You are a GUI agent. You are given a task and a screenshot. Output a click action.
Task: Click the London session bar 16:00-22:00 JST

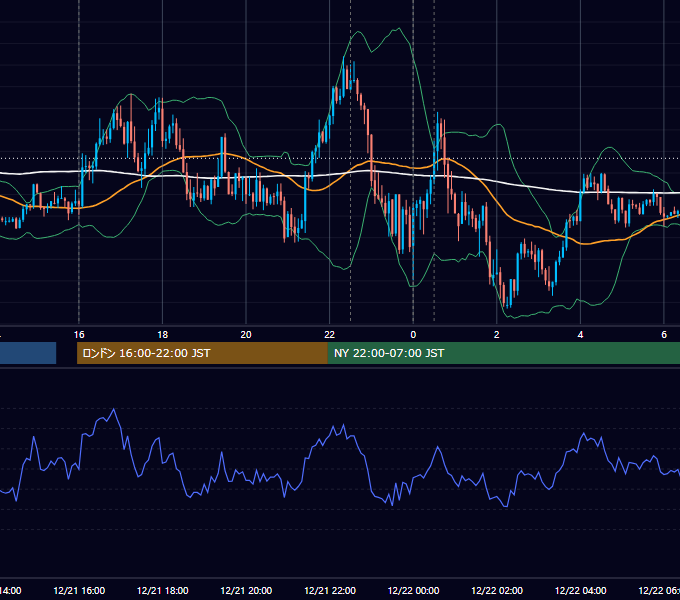click(202, 353)
